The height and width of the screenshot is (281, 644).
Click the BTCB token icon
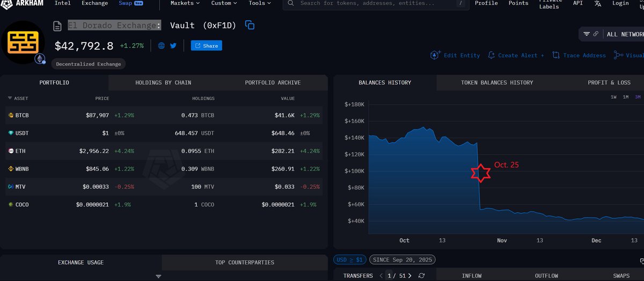(10, 115)
